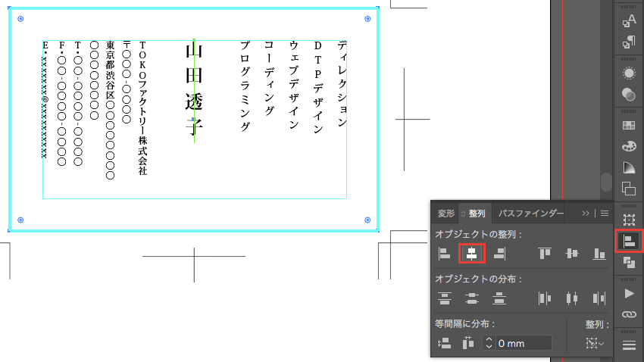Click vertical distribute top icon

(445, 298)
